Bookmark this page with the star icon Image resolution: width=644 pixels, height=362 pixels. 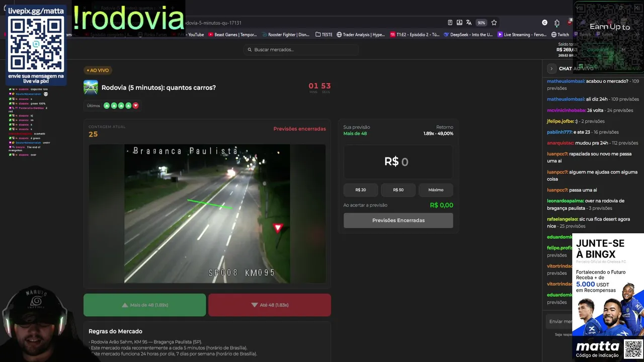coord(494,23)
